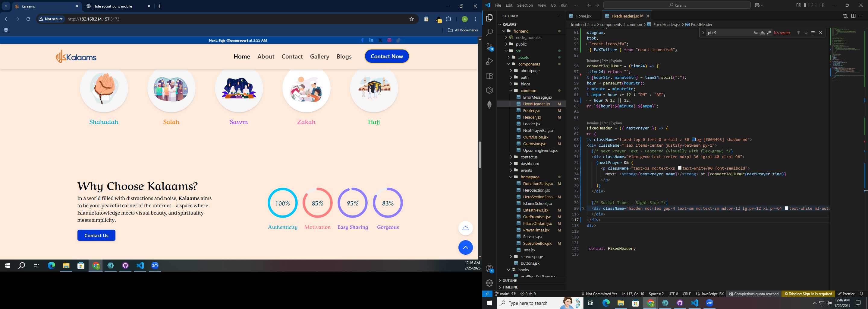This screenshot has height=309, width=868.
Task: Close the find widget
Action: (x=820, y=33)
